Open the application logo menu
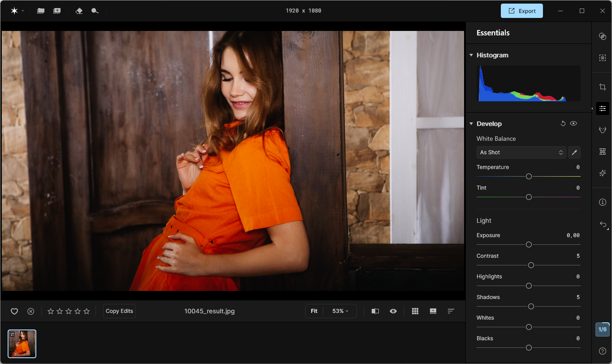 17,11
